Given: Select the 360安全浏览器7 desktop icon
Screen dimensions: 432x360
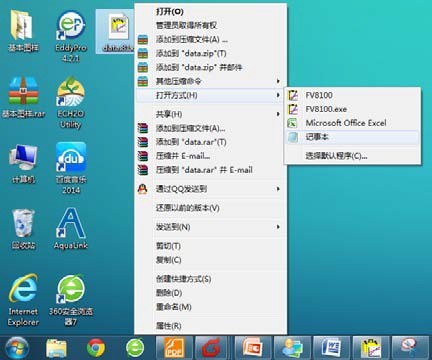Looking at the screenshot, I should click(x=71, y=300).
